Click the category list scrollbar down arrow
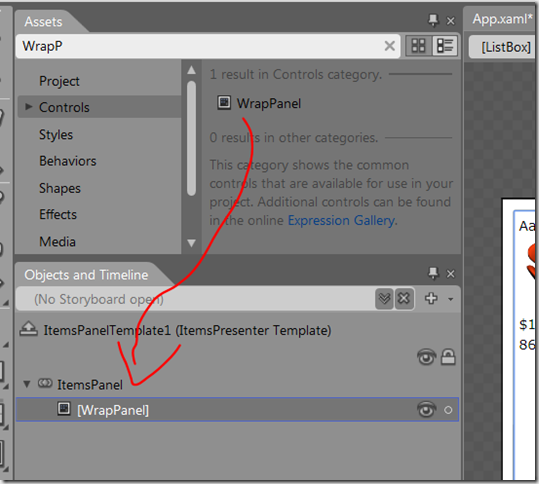The width and height of the screenshot is (539, 484). tap(191, 243)
